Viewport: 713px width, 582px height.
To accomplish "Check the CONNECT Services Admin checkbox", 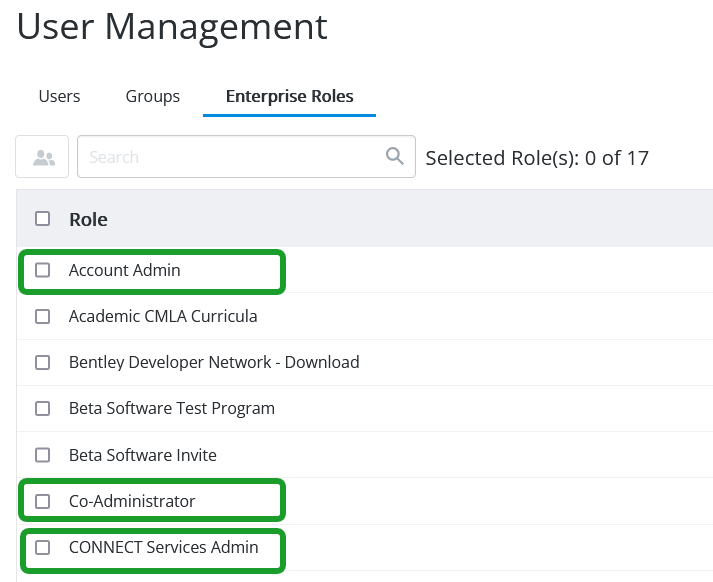I will coord(43,547).
